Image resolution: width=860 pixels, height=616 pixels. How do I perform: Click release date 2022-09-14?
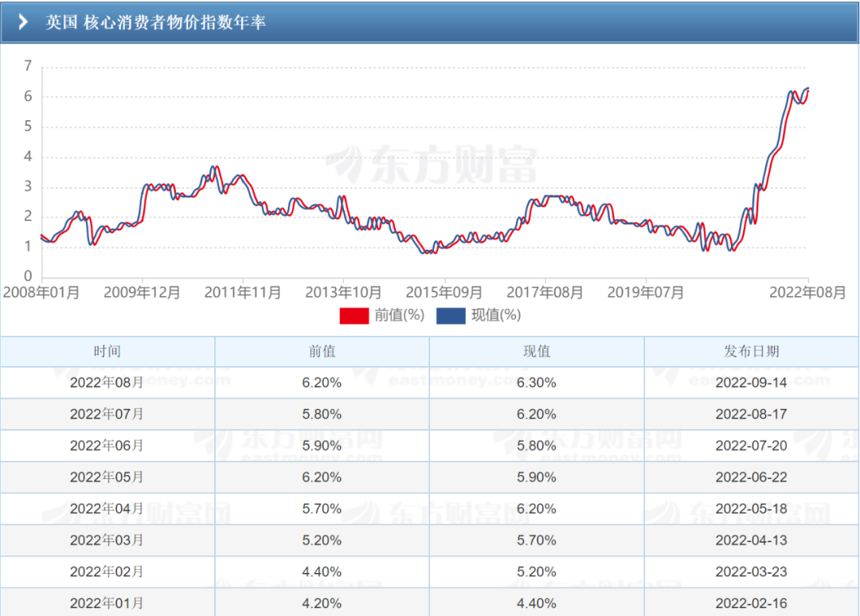click(752, 383)
